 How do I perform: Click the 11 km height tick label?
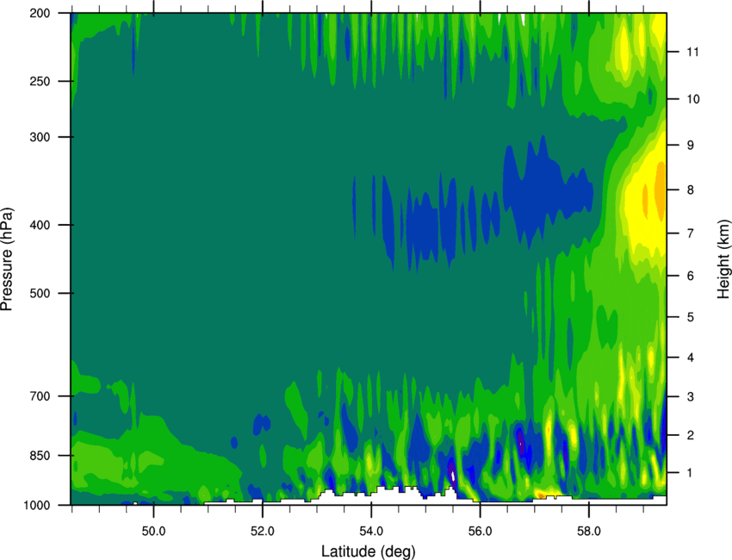click(x=693, y=52)
